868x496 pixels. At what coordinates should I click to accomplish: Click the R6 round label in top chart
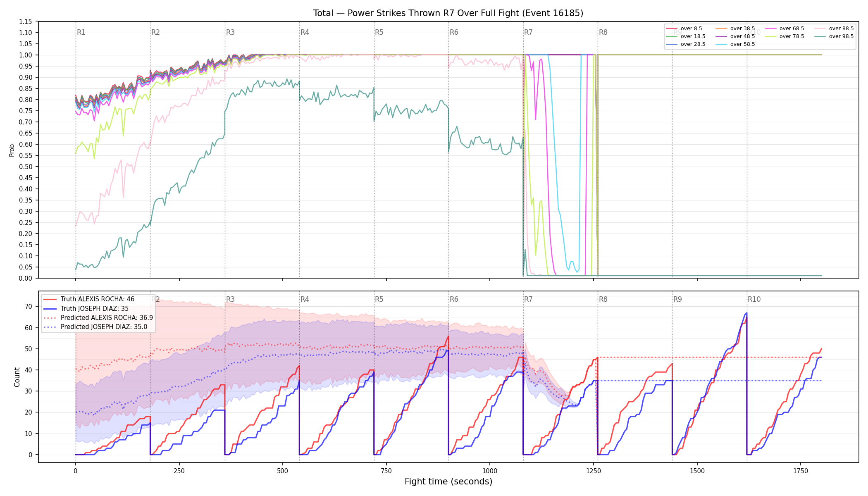click(x=454, y=32)
